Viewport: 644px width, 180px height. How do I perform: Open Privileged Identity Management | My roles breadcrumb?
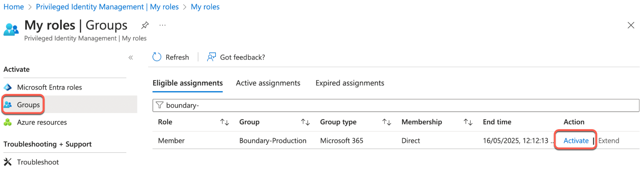(x=107, y=7)
